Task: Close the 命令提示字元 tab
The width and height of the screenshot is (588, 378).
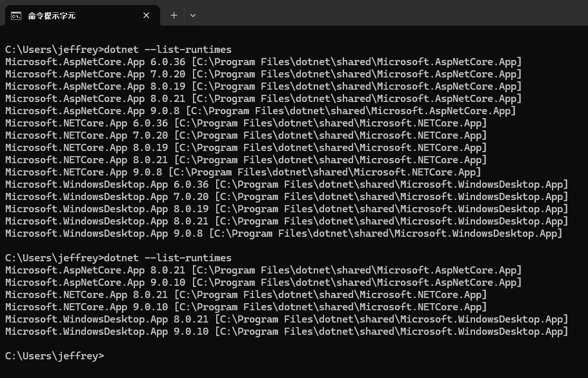Action: click(147, 15)
